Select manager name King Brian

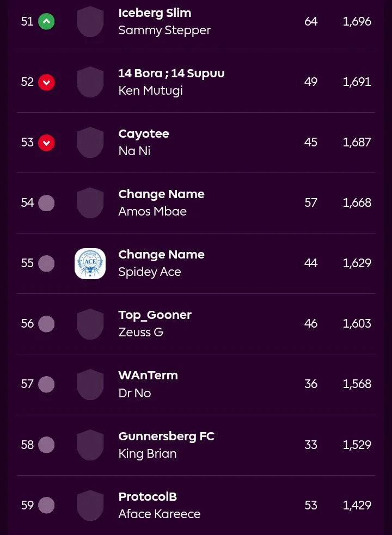pos(148,454)
